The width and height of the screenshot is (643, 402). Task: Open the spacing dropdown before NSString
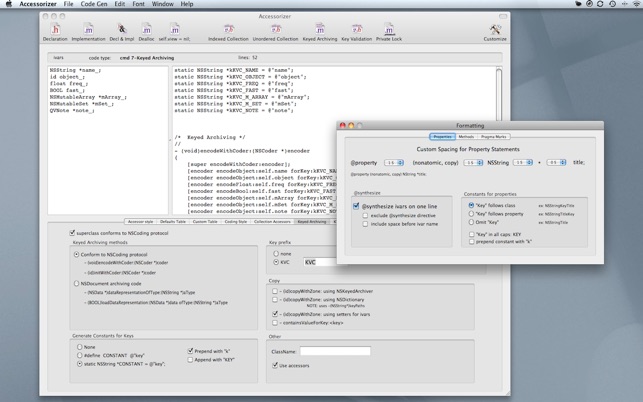pyautogui.click(x=473, y=162)
